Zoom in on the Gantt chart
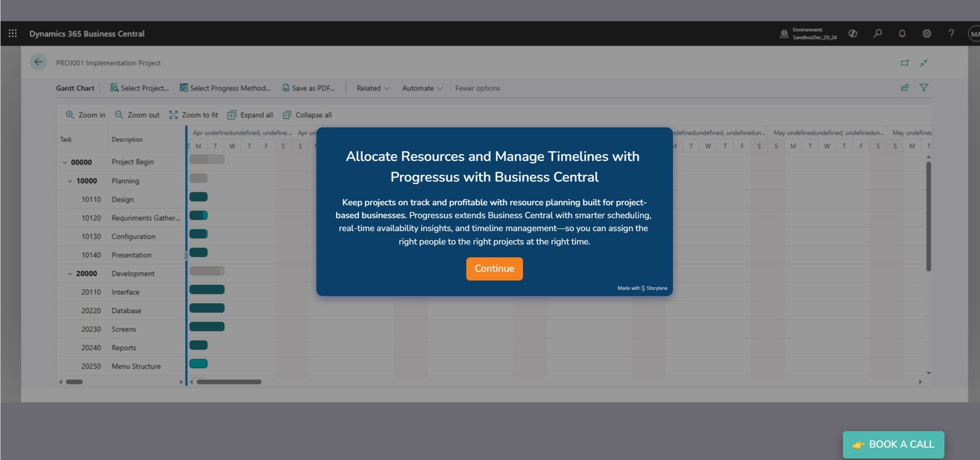 [x=86, y=115]
